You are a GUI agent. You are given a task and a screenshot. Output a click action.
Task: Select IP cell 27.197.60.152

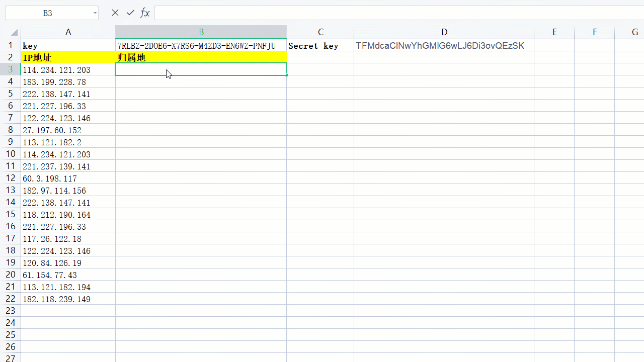68,130
